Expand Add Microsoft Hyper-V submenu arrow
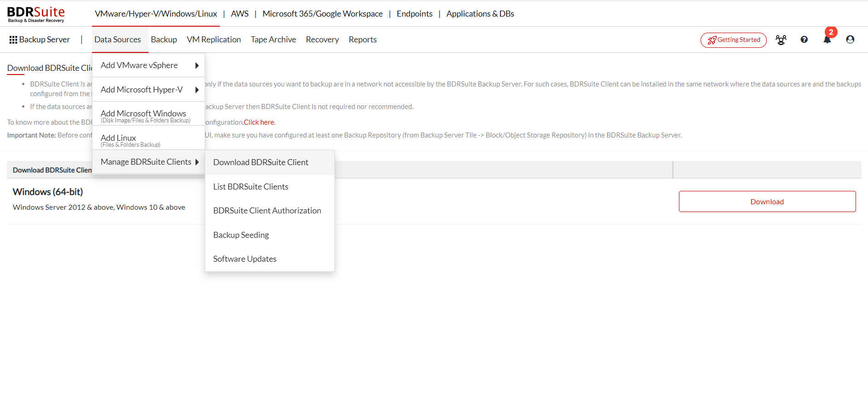The height and width of the screenshot is (408, 868). tap(197, 90)
